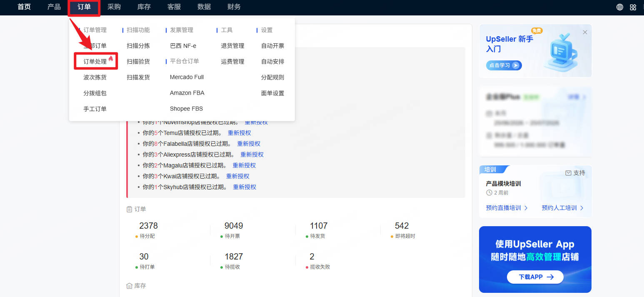Select Shopee FBS menu entry
Viewport: 644px width, 297px height.
[186, 109]
